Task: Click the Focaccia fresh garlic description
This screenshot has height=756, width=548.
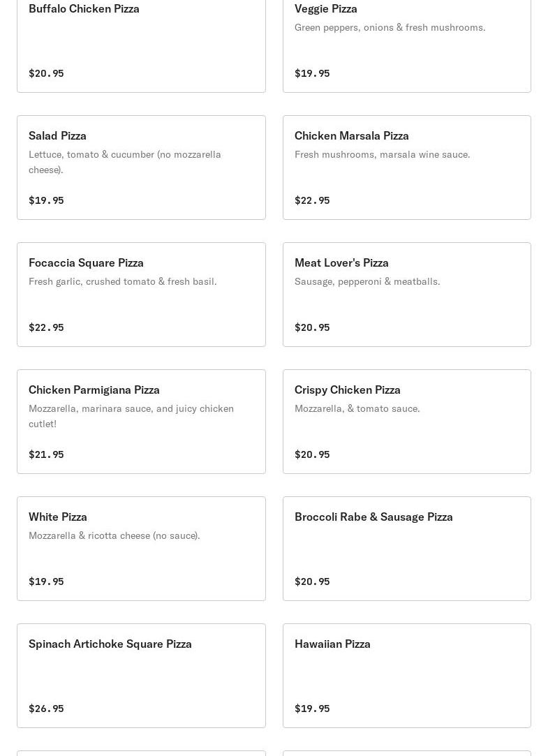Action: pyautogui.click(x=122, y=281)
